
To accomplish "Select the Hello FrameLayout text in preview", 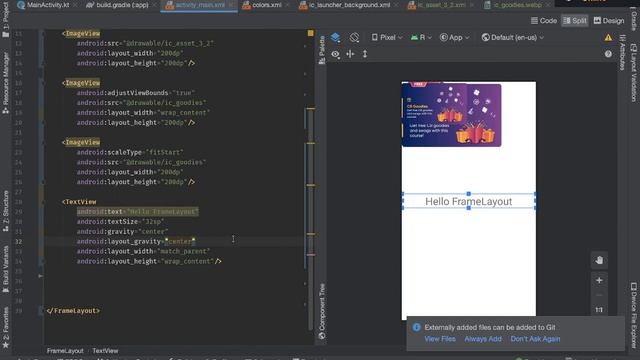I will pos(469,201).
